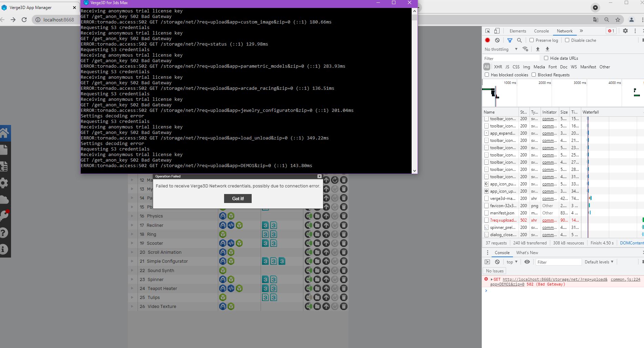Screen dimensions: 644x348
Task: Open the Default levels dropdown
Action: click(x=599, y=262)
